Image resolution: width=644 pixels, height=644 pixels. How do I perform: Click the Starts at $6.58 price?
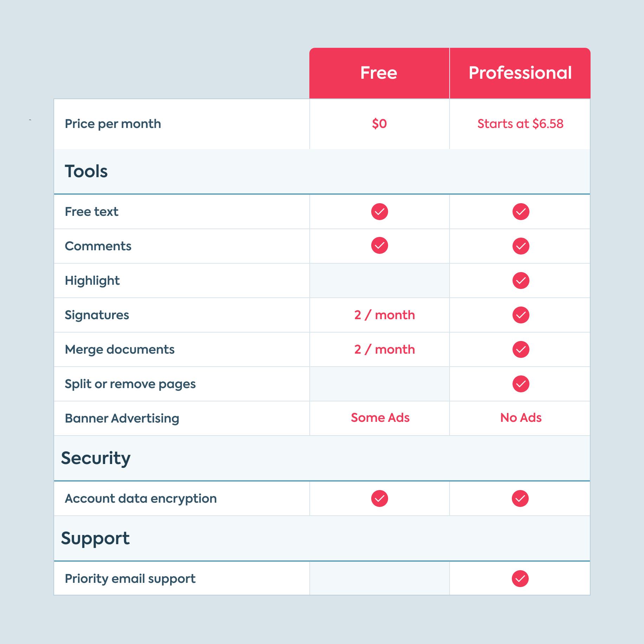[520, 124]
